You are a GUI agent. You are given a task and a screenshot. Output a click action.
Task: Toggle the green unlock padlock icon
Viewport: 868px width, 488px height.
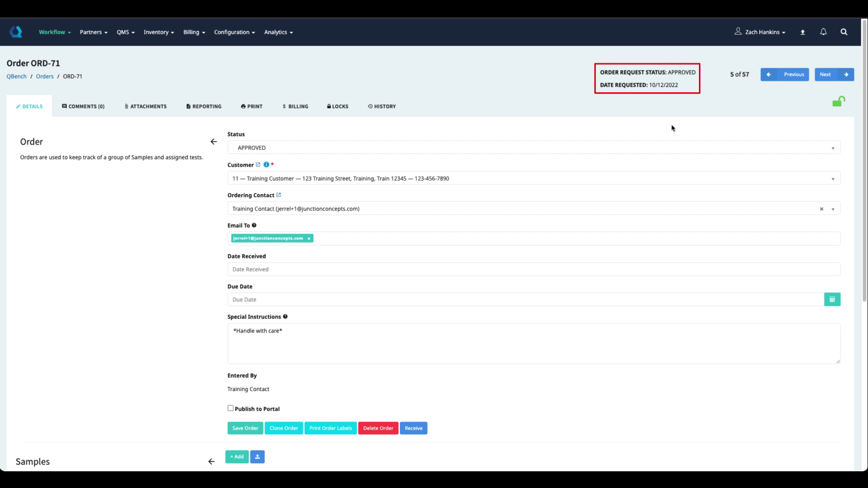(839, 102)
